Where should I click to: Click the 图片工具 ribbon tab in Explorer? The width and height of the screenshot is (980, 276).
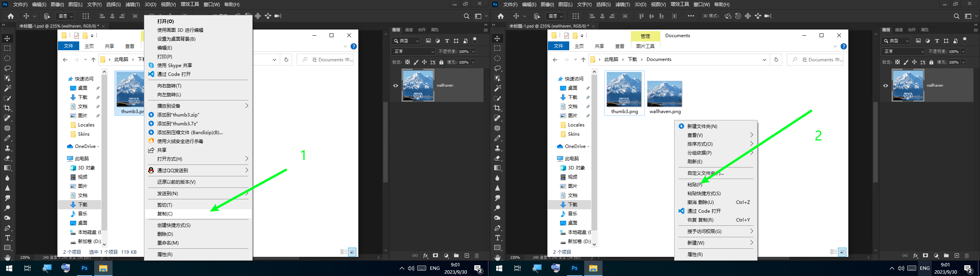(x=645, y=46)
